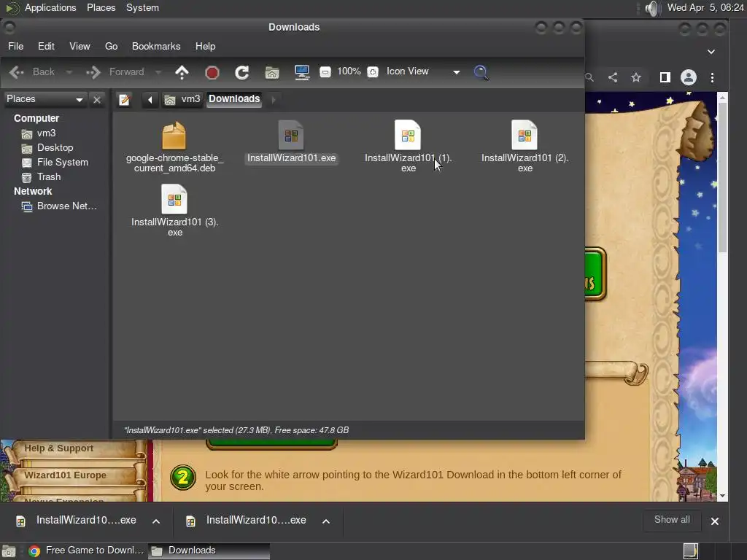747x560 pixels.
Task: Zoom in with the plus icon
Action: [373, 72]
